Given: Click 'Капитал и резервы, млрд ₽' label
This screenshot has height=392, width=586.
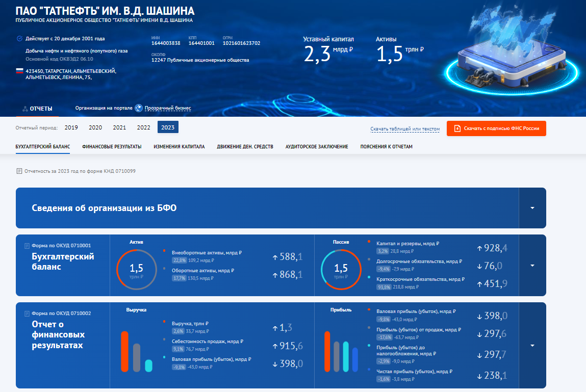Looking at the screenshot, I should (x=407, y=244).
